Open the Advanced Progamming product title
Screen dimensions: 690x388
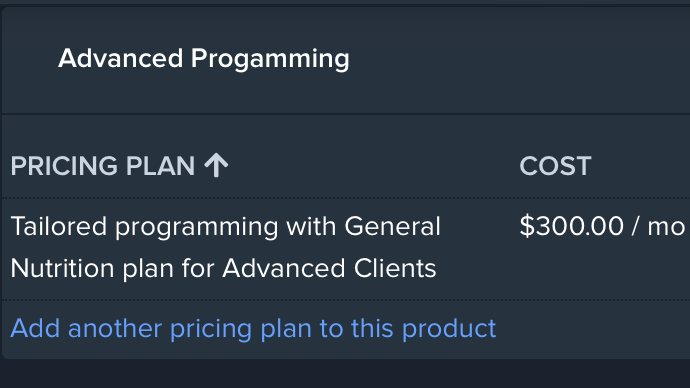pos(204,59)
